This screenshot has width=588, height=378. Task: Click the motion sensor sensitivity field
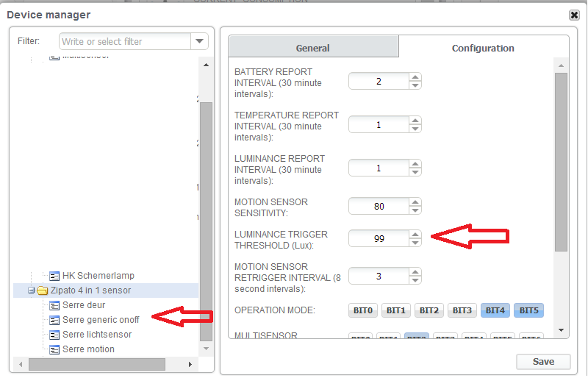coord(379,207)
